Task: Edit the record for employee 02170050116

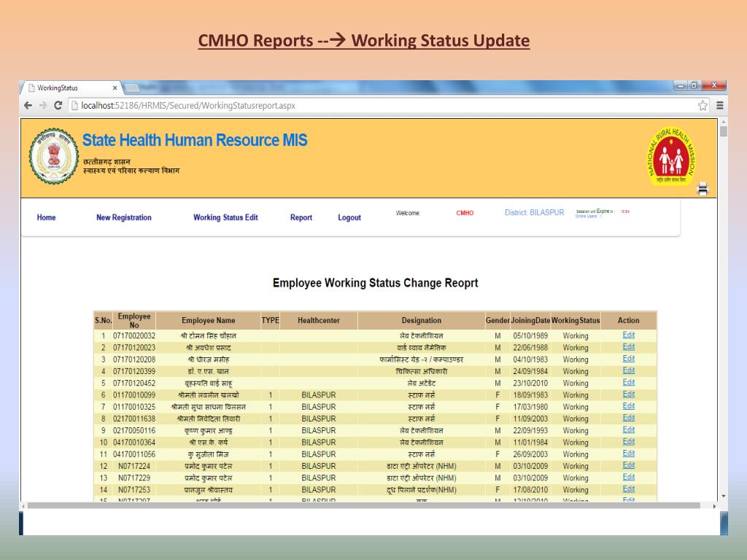Action: click(628, 429)
